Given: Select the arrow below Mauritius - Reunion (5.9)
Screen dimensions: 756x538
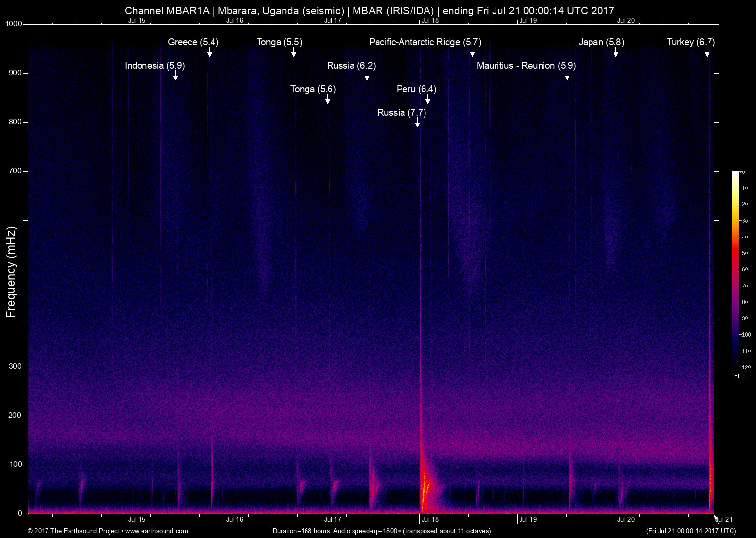Looking at the screenshot, I should [567, 76].
